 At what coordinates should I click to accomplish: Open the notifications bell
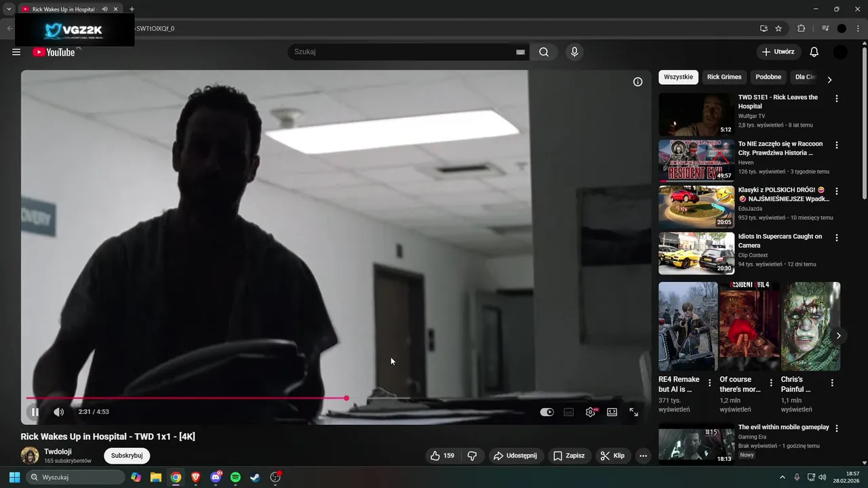tap(814, 52)
